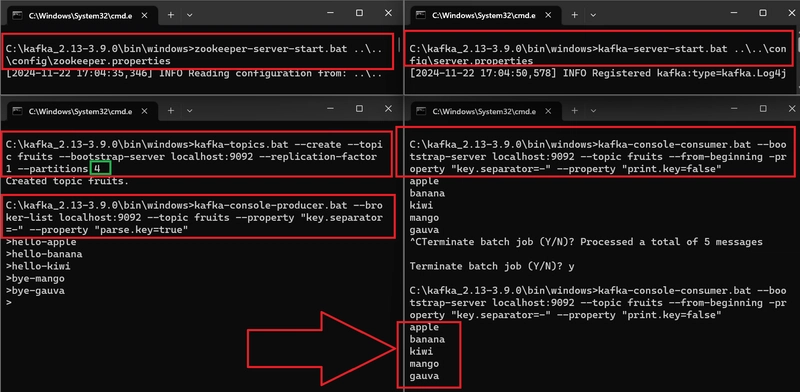Click the kafka-topics.bat --create command
800x392 pixels.
(194, 156)
